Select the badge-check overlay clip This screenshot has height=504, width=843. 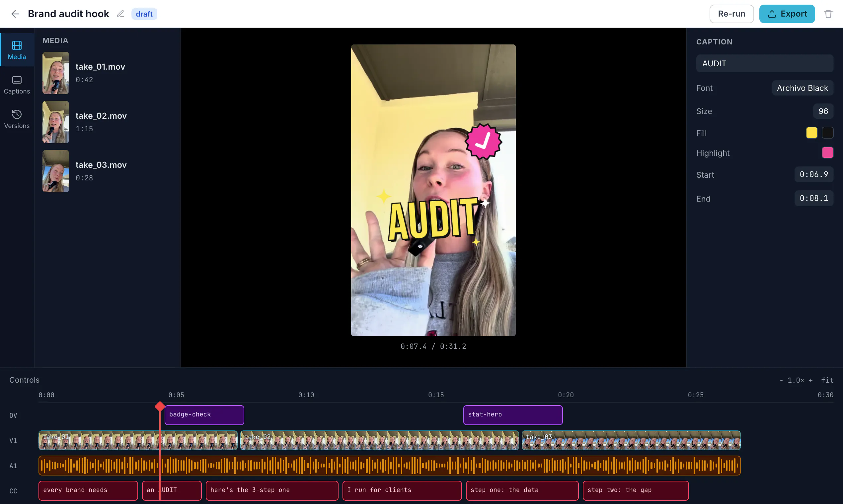[204, 415]
